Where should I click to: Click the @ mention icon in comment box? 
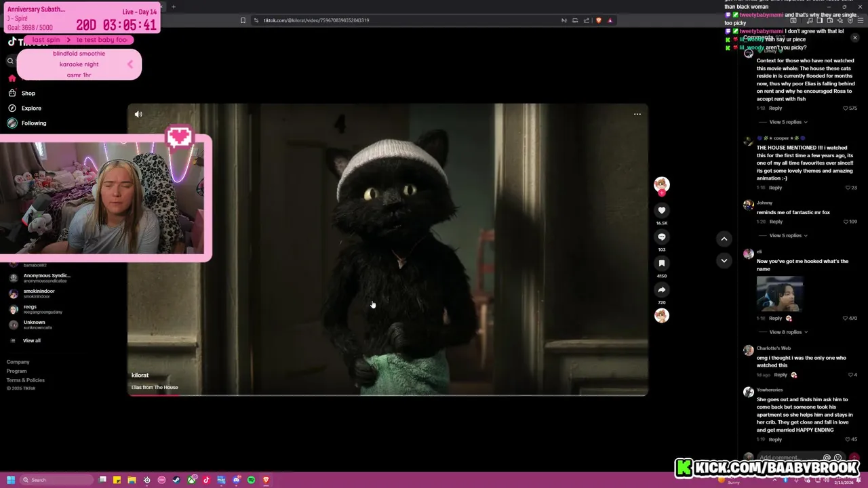coord(827,457)
